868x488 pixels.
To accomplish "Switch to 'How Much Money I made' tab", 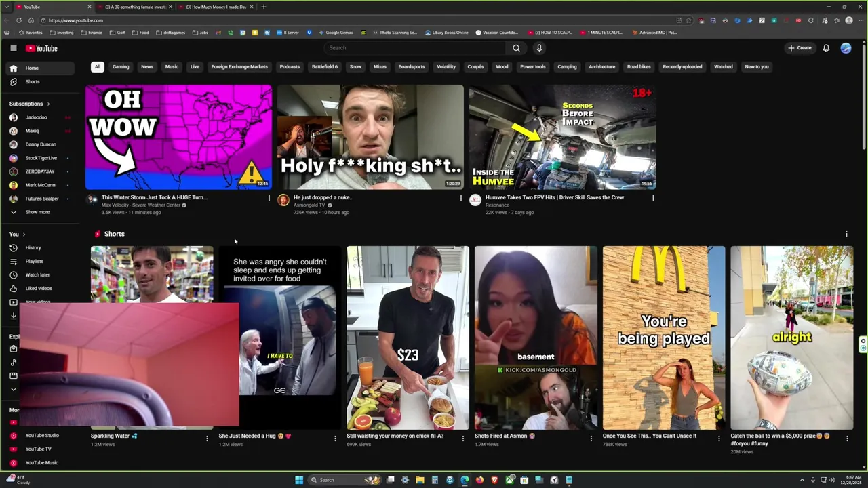I will [x=217, y=7].
